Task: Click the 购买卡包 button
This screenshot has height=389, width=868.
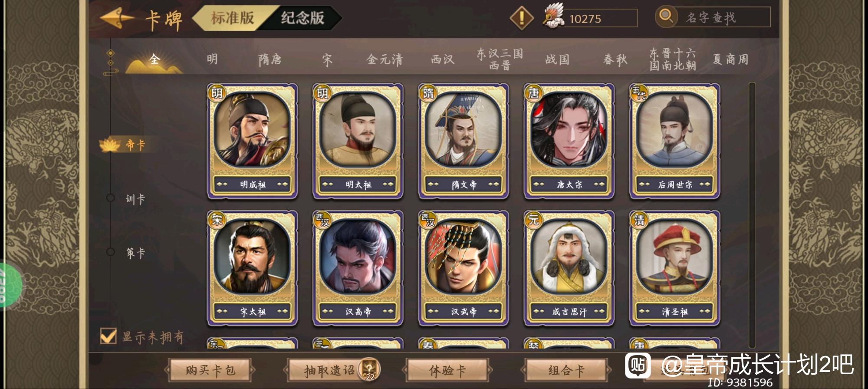Action: (210, 370)
